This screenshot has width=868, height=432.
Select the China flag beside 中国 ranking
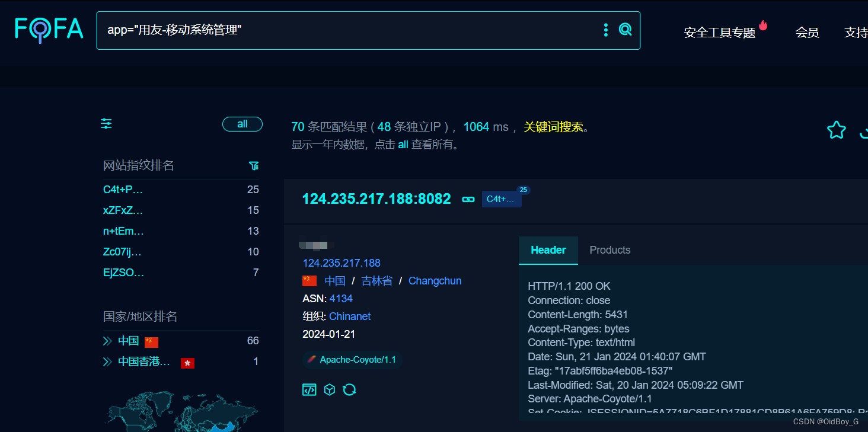(x=152, y=341)
